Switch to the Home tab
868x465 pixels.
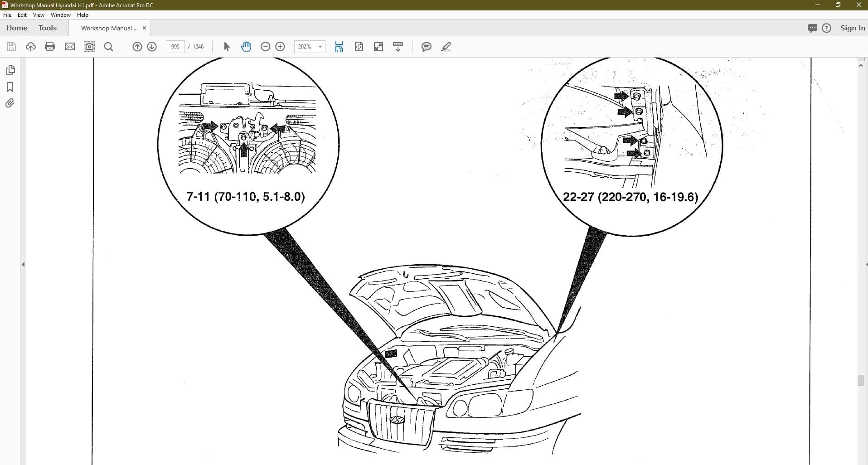point(17,28)
